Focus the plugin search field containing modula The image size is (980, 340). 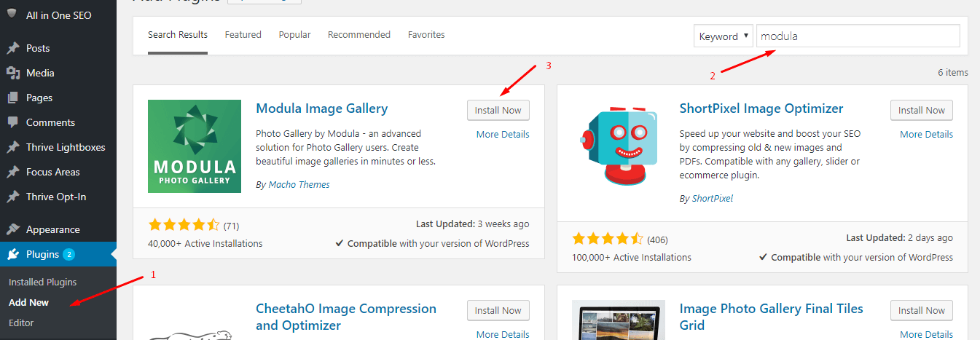click(x=858, y=36)
